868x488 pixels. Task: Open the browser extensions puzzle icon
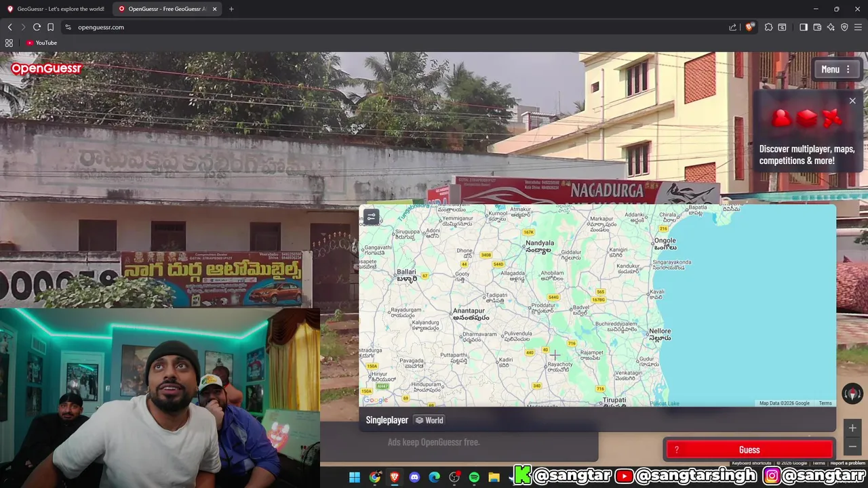tap(768, 27)
